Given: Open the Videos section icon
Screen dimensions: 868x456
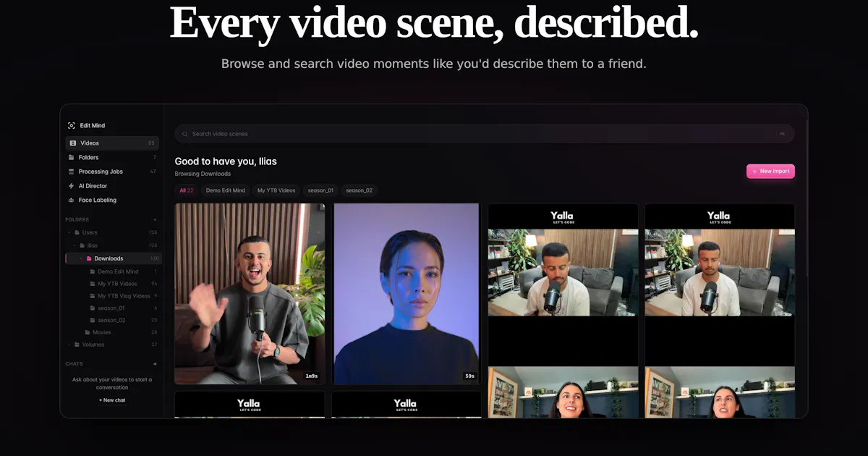Looking at the screenshot, I should [x=72, y=143].
